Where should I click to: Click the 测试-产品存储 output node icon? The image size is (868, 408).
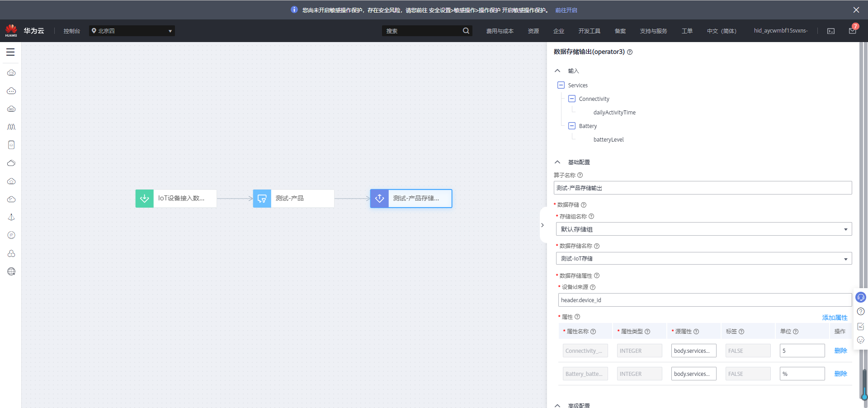coord(380,198)
